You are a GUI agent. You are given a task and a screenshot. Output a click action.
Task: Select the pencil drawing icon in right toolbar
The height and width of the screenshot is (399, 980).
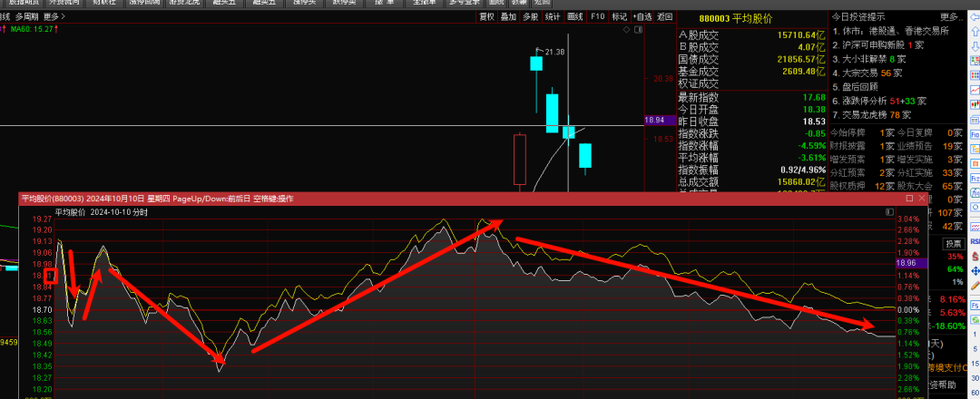(x=975, y=286)
